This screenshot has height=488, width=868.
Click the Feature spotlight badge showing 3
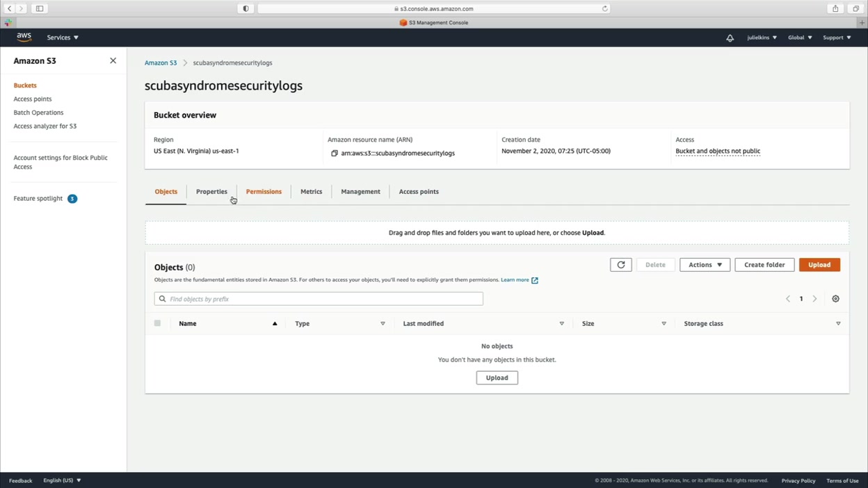(72, 199)
